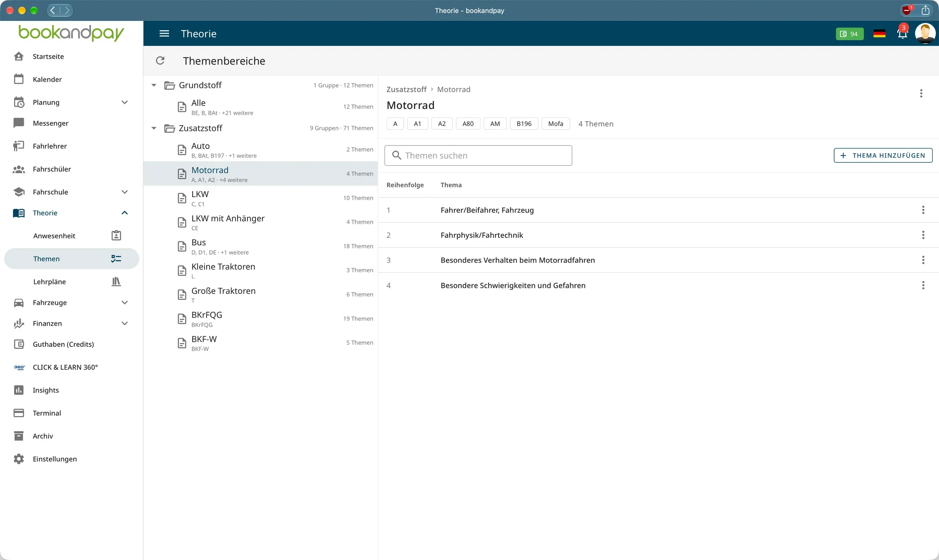
Task: Expand the Fahrzeuge sidebar section
Action: pos(125,303)
